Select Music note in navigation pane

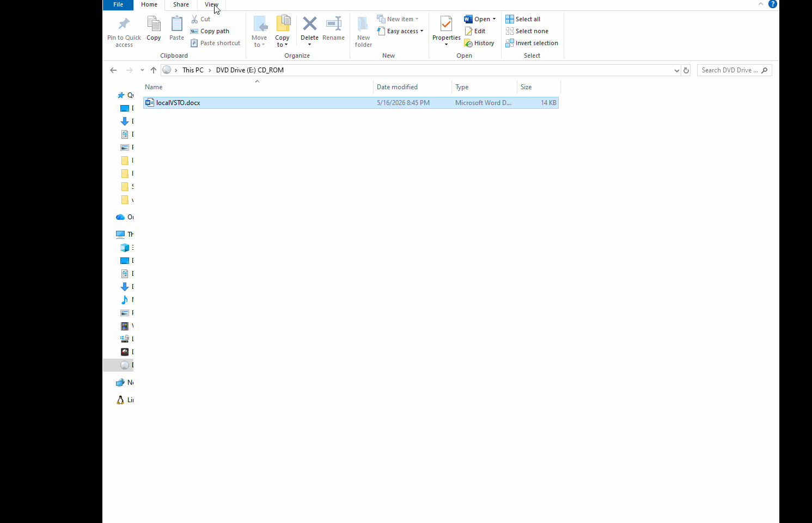click(125, 300)
